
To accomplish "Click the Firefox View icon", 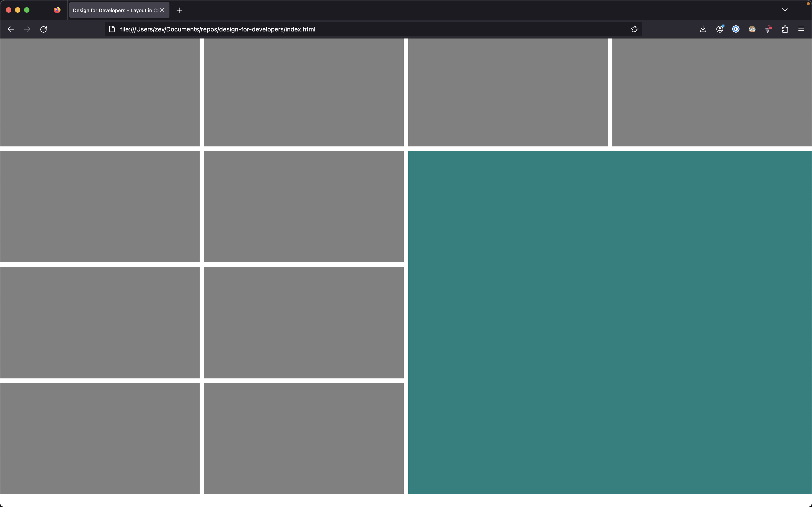I will point(57,10).
